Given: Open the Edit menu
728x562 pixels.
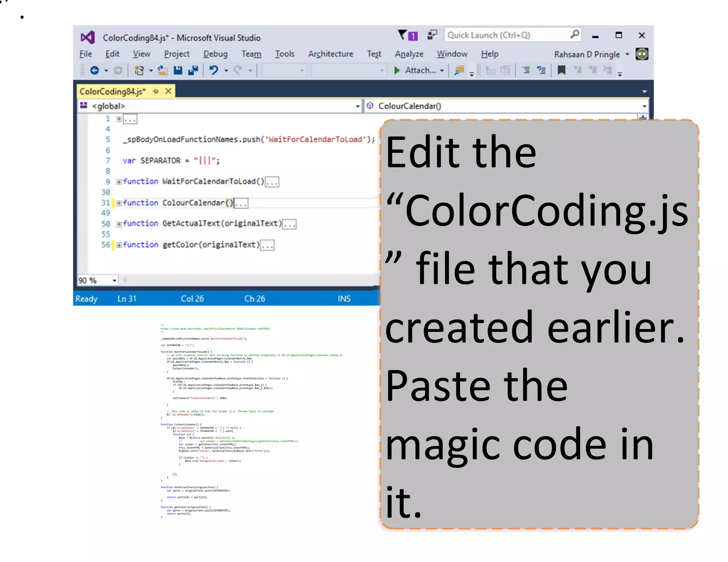Looking at the screenshot, I should tap(112, 54).
